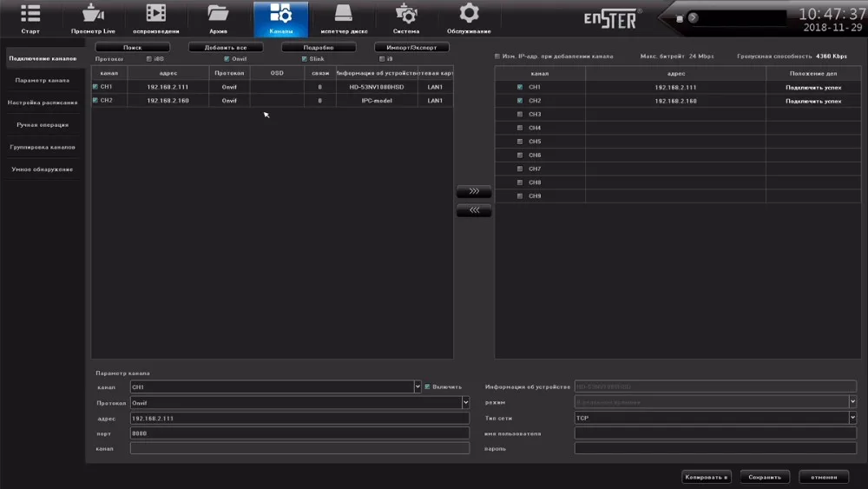
Task: Remove channel with the <<< arrow button
Action: click(474, 210)
